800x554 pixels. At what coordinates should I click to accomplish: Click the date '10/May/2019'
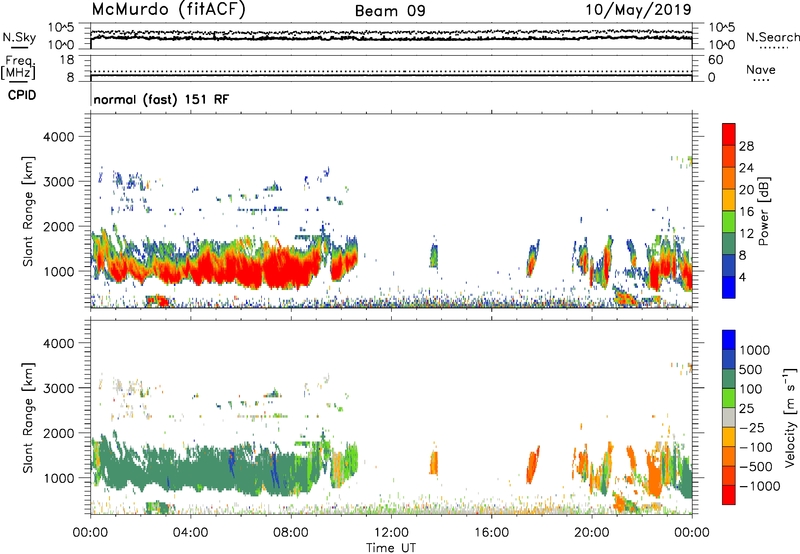click(638, 9)
